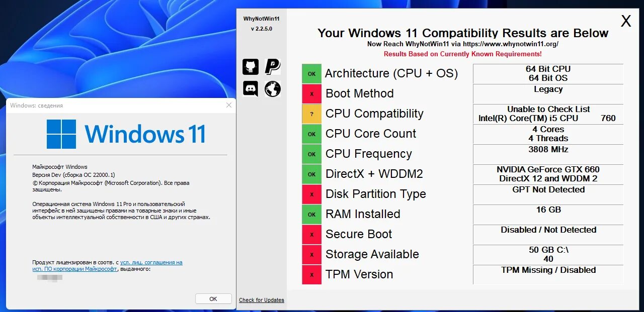Click the red X badge for Storage Available
Viewport: 644px width, 312px height.
pyautogui.click(x=311, y=254)
